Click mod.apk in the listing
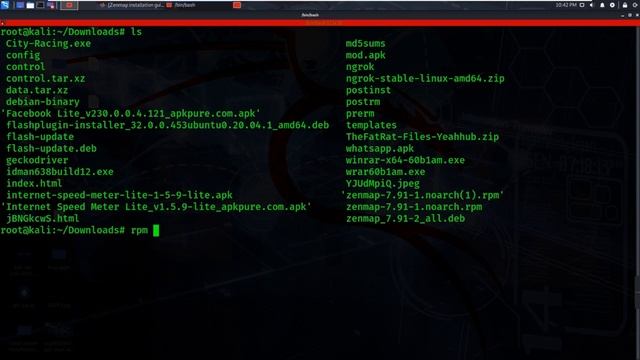The width and height of the screenshot is (640, 360). coord(366,55)
